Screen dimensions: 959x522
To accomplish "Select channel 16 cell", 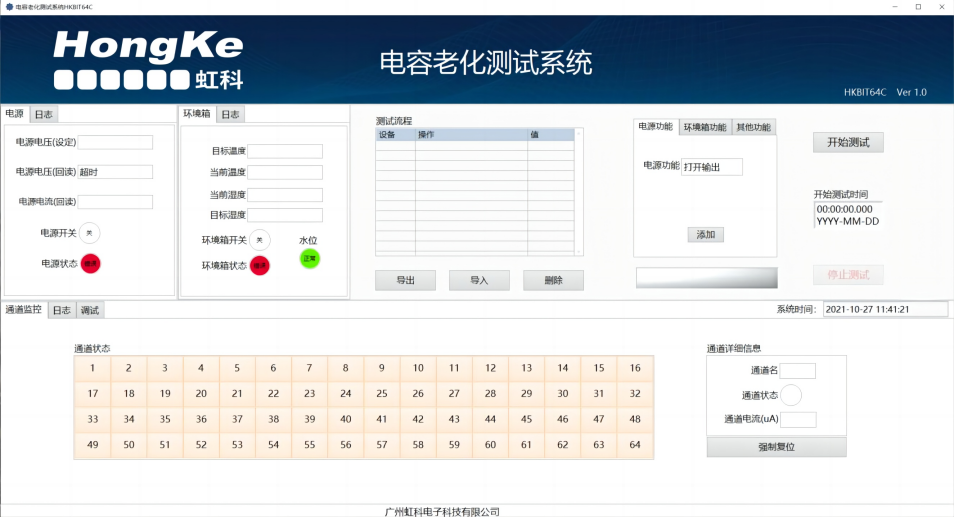I will pos(635,368).
